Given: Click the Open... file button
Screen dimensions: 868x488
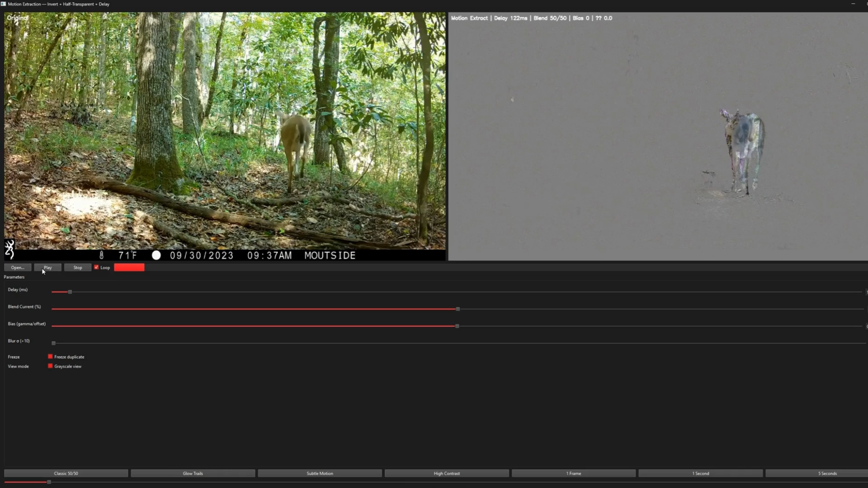Looking at the screenshot, I should point(18,267).
